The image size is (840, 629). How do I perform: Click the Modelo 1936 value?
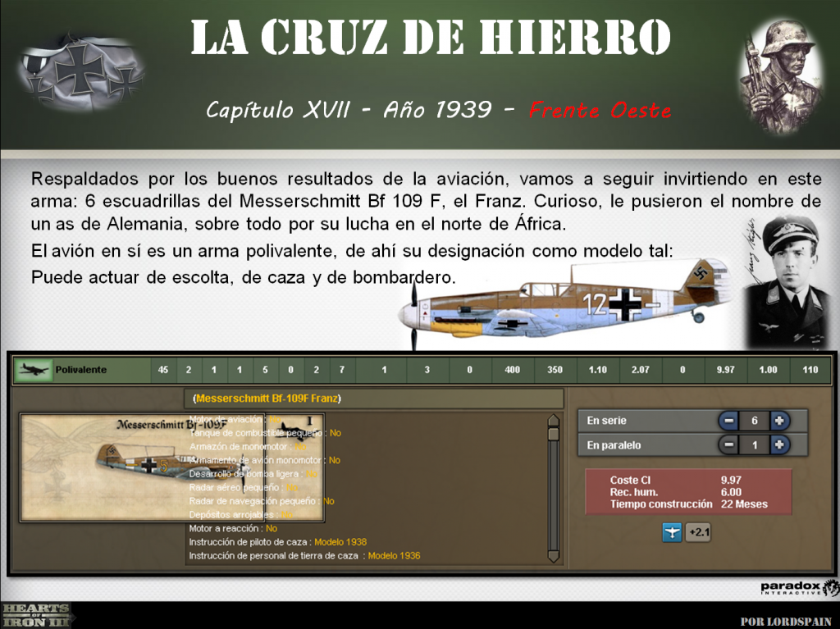pyautogui.click(x=395, y=556)
